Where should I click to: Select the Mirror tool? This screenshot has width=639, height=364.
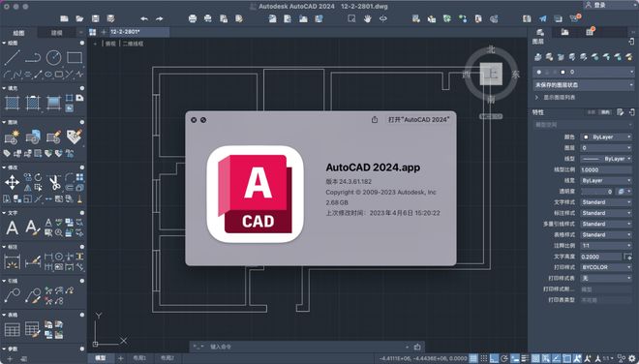[28, 188]
